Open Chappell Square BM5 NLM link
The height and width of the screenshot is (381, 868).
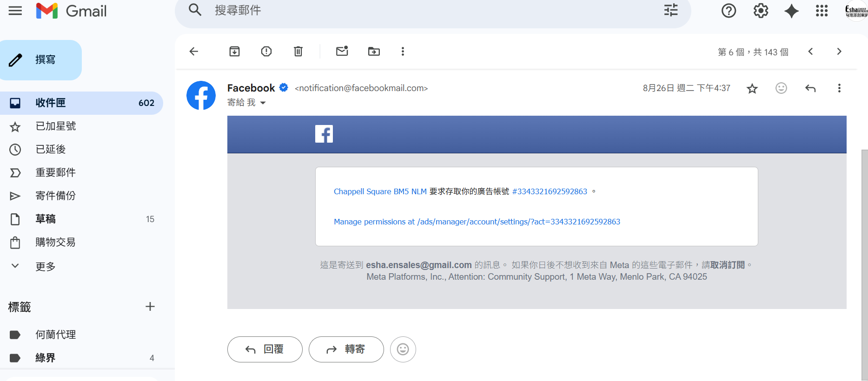coord(380,191)
